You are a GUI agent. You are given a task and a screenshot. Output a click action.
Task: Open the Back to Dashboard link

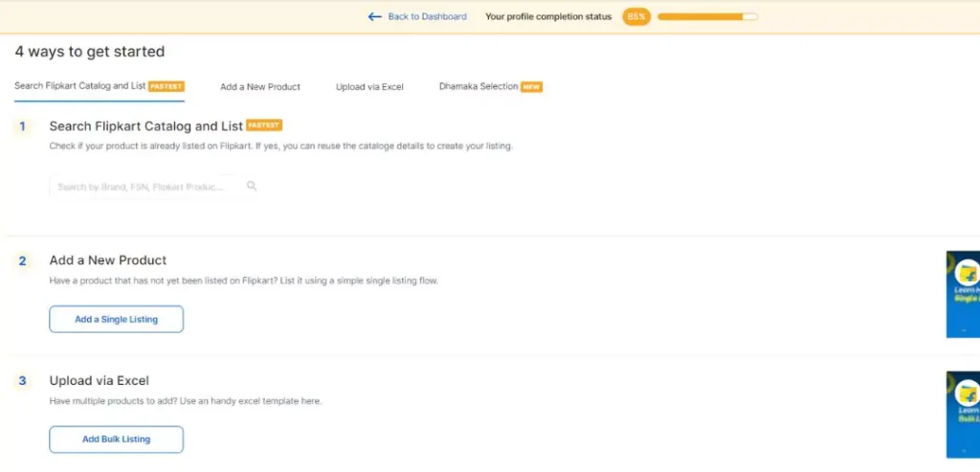427,17
